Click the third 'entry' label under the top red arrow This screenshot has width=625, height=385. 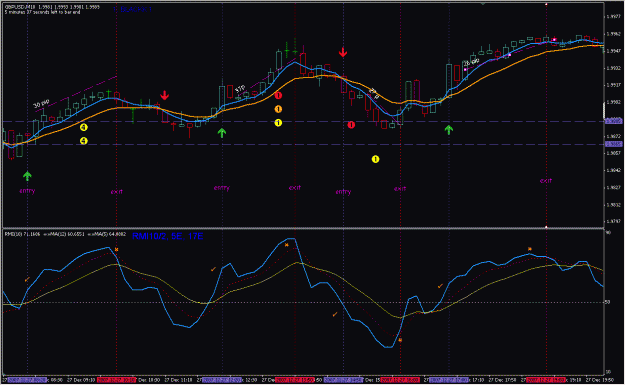343,192
